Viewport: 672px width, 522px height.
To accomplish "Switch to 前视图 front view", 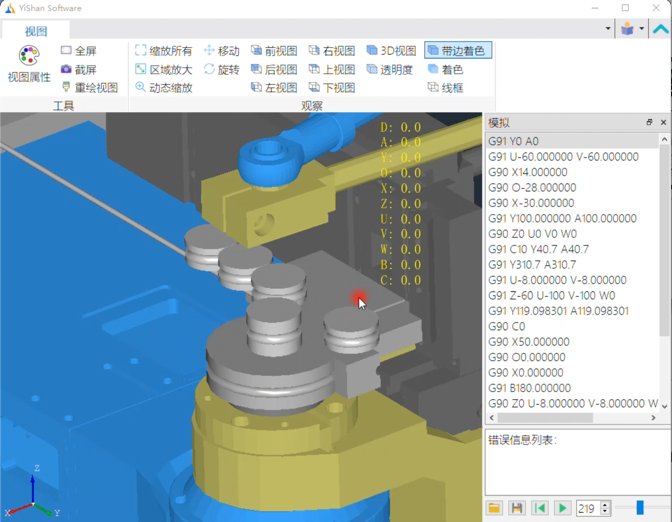I will pos(257,51).
